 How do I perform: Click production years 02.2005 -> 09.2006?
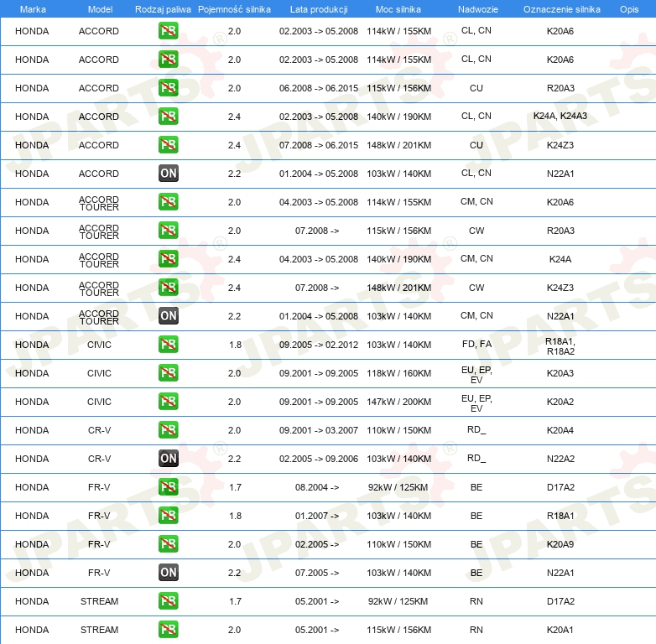[x=319, y=459]
